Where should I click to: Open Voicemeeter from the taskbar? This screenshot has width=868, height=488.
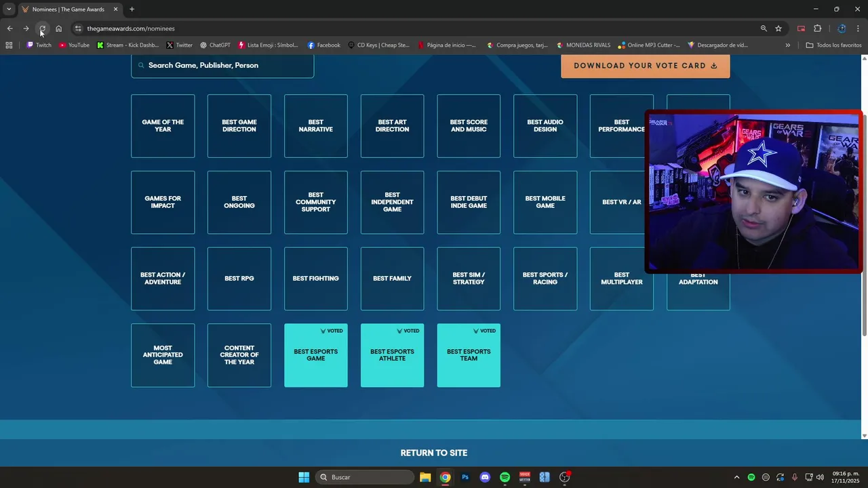[x=525, y=477]
